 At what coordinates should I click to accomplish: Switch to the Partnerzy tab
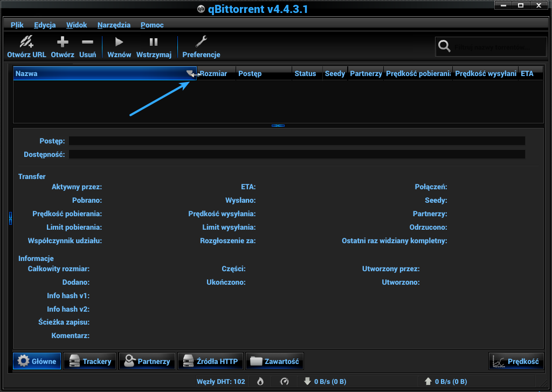(x=147, y=361)
